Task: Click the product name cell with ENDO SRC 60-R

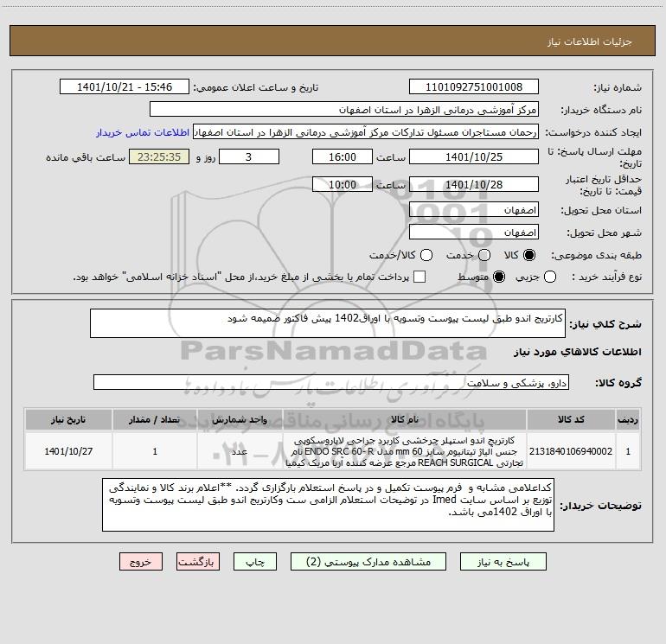Action: coord(405,451)
